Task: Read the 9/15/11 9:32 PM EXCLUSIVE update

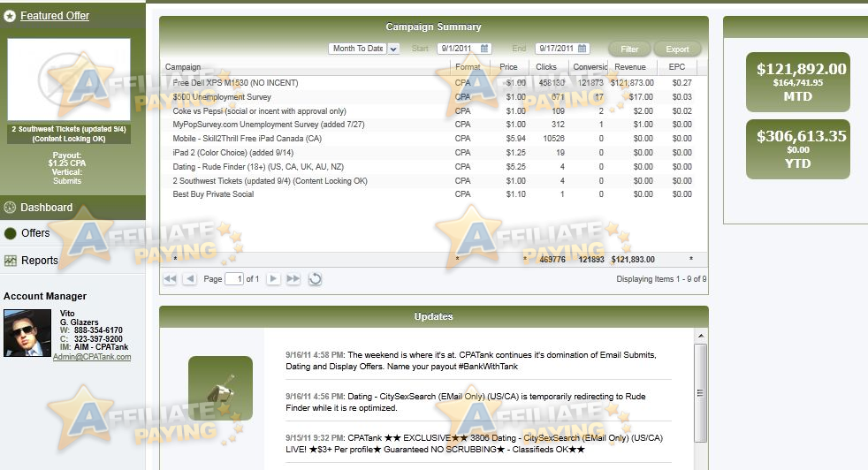Action: pos(474,444)
